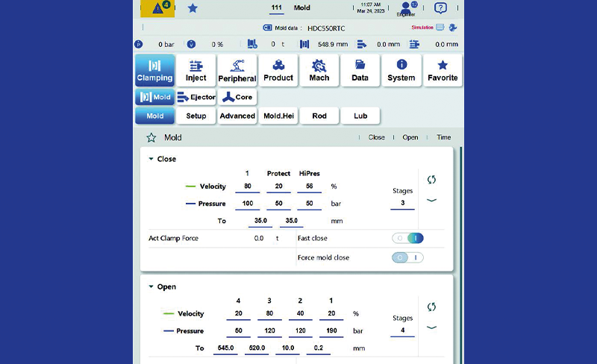Open the Engineer user profile icon
The height and width of the screenshot is (364, 597).
[x=407, y=8]
